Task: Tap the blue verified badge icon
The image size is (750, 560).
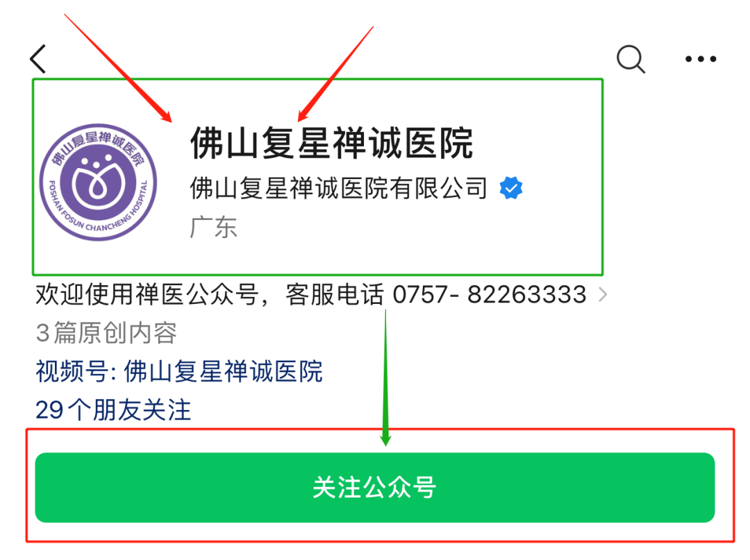Action: click(511, 188)
